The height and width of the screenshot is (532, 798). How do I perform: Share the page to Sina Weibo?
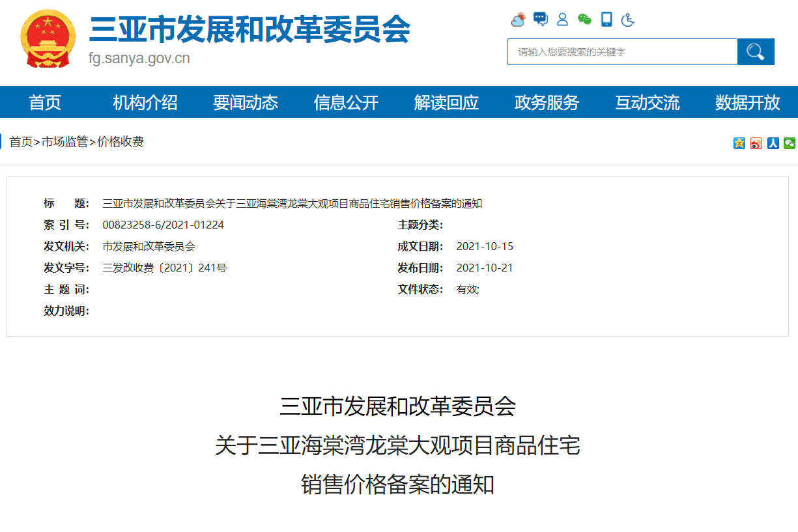coord(756,143)
